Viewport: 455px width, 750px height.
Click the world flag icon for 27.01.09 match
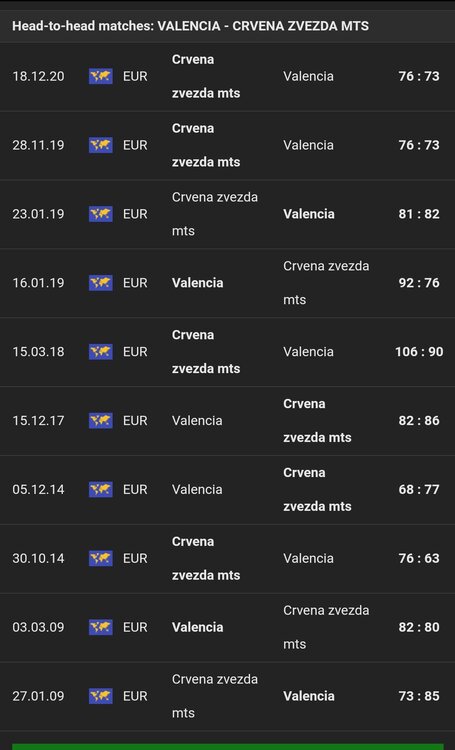click(x=100, y=696)
